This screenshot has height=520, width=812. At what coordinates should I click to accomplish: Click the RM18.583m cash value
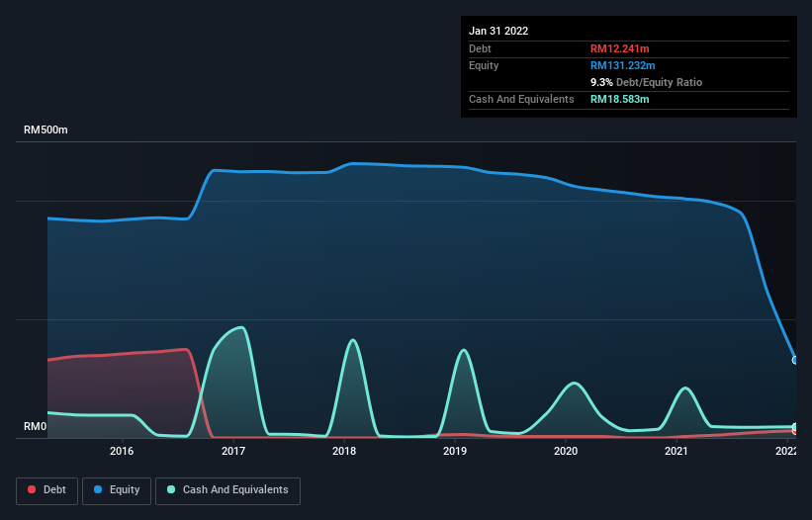(619, 99)
